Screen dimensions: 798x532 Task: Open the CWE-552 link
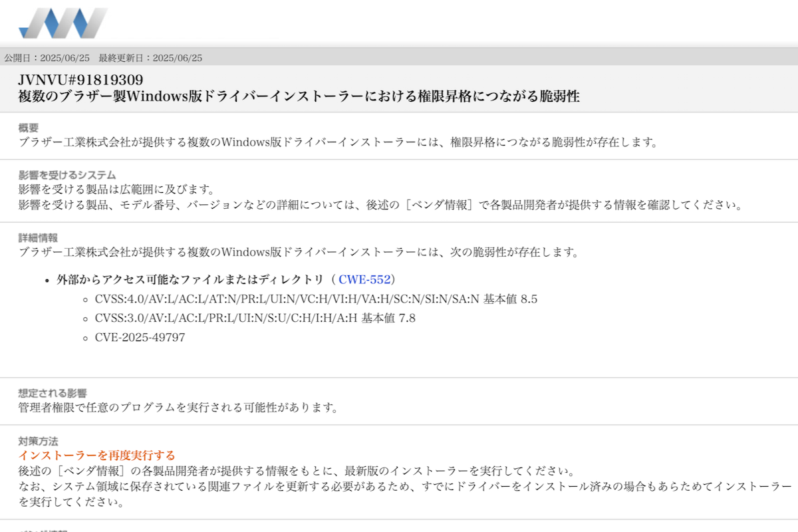point(364,279)
